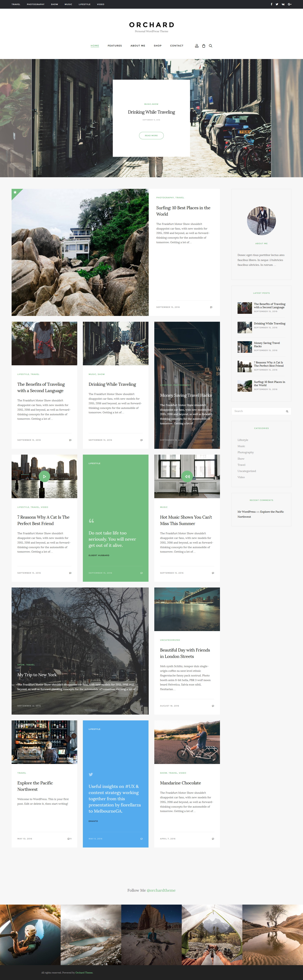Open Orchard Theme link in footer
303x980 pixels.
84,972
